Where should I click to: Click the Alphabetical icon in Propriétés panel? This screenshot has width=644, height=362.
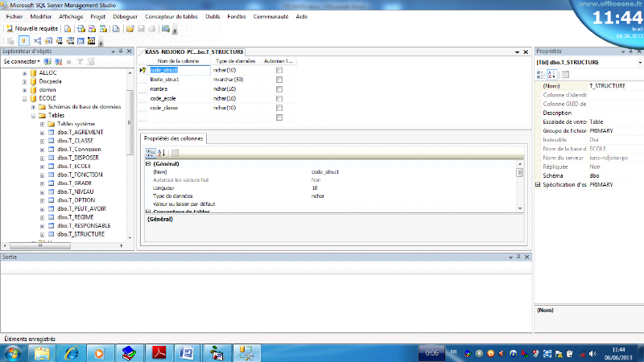(x=551, y=75)
